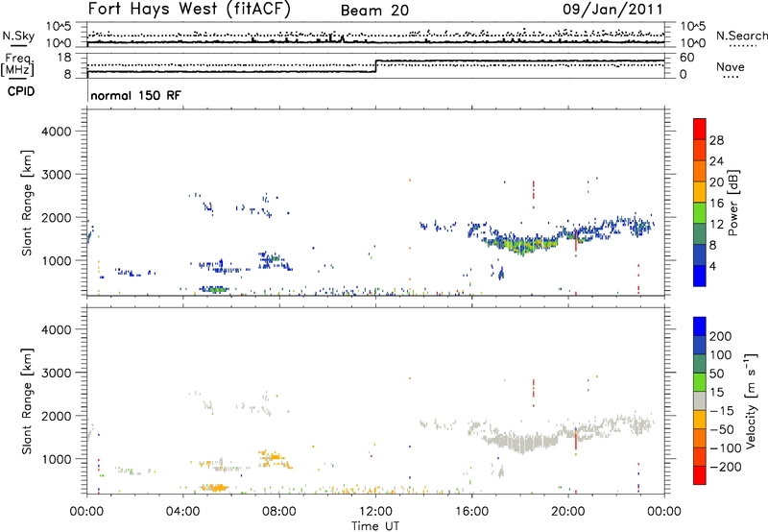This screenshot has width=768, height=532.
Task: Click the "12" value on Power scale
Action: [x=716, y=225]
